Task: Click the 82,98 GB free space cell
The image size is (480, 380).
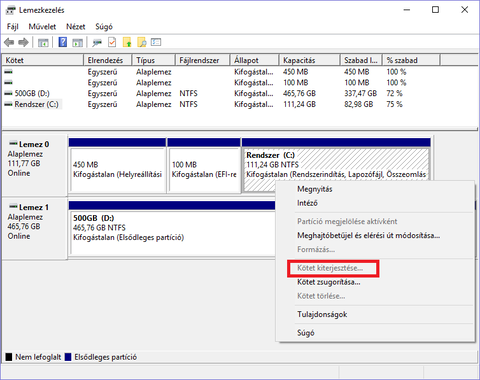Action: click(x=359, y=104)
